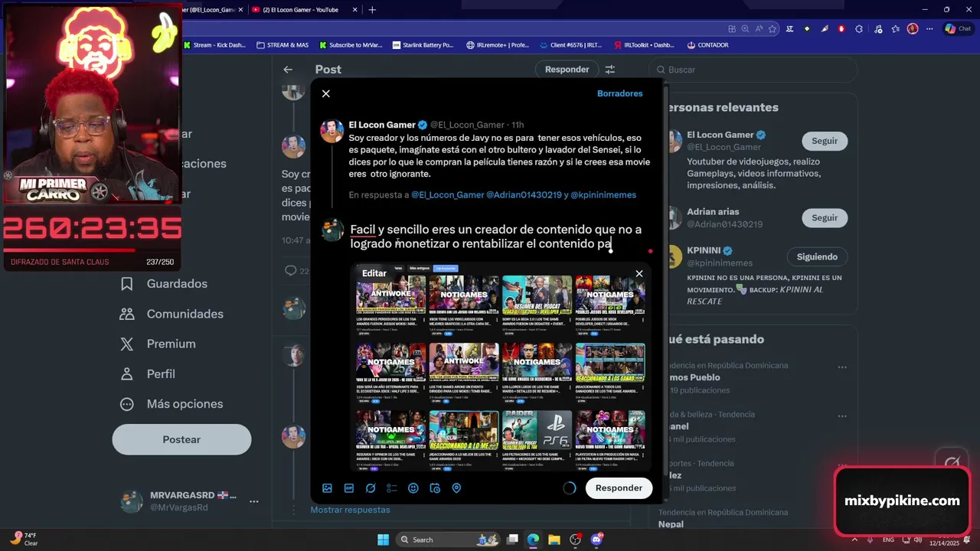Click the character count progress circle
The height and width of the screenshot is (551, 980).
pos(569,488)
